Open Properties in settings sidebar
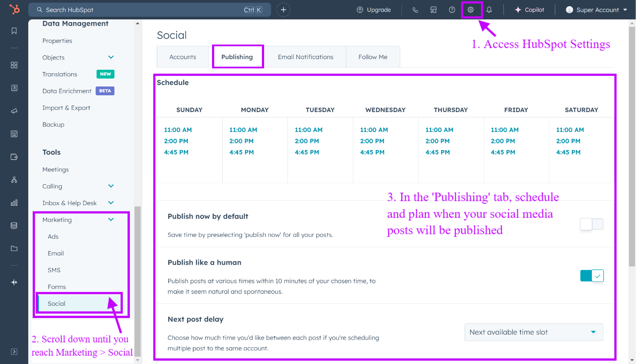The width and height of the screenshot is (636, 364). tap(57, 41)
